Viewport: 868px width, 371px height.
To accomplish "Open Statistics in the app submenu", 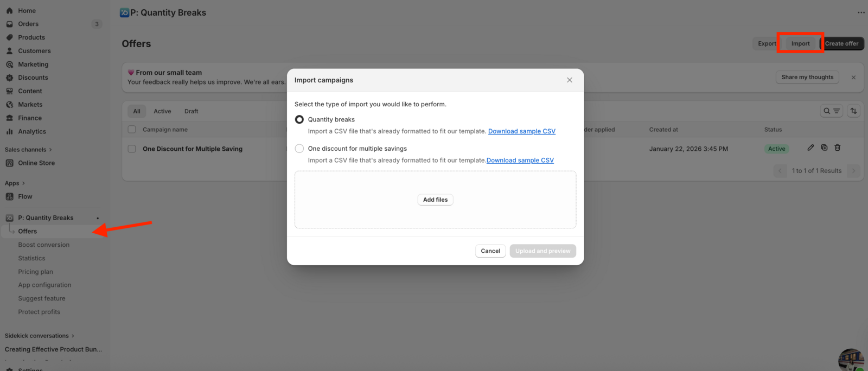I will [x=31, y=258].
